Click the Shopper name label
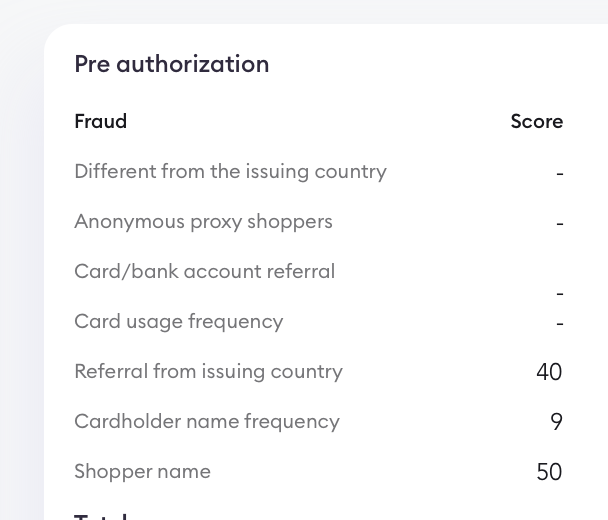This screenshot has height=520, width=608. 142,472
